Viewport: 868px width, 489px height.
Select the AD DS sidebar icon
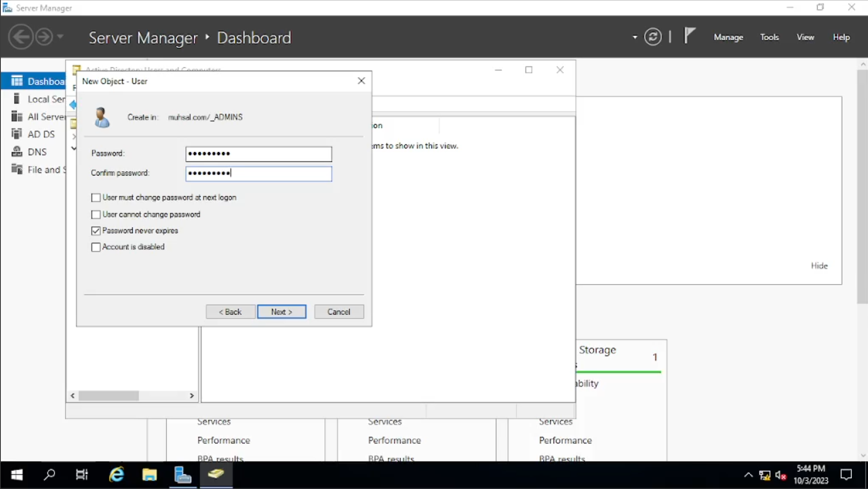[x=17, y=134]
